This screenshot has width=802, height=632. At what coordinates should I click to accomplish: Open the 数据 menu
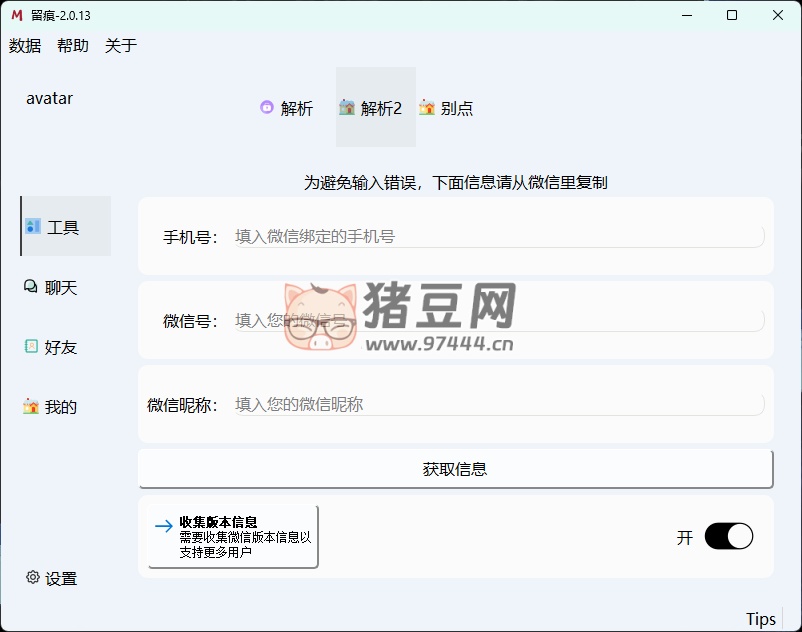click(x=25, y=46)
